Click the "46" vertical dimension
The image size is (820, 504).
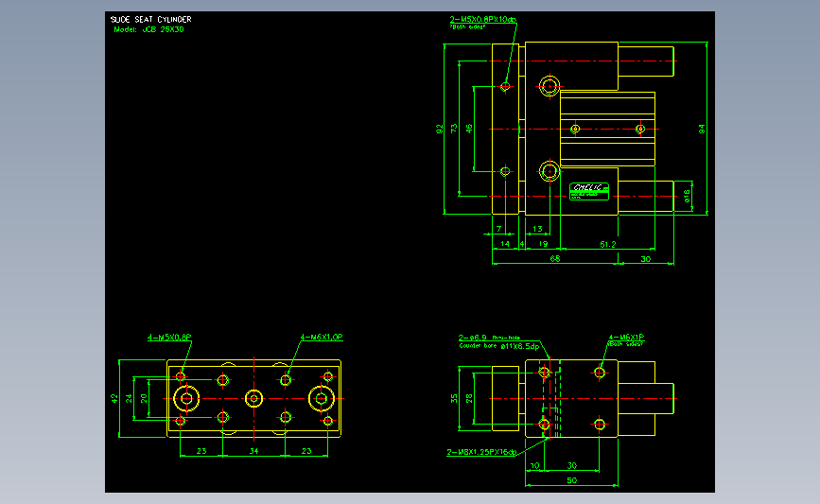click(x=469, y=128)
